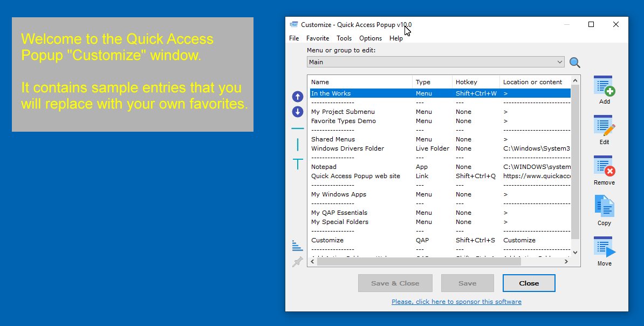
Task: Move selected favorite up with arrow
Action: (x=298, y=97)
